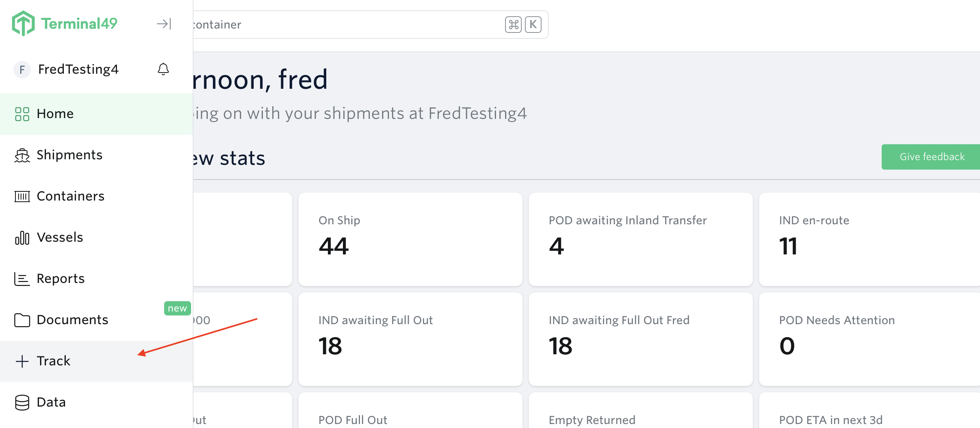Viewport: 980px width, 428px height.
Task: Click the Shipments ship icon
Action: pos(22,155)
